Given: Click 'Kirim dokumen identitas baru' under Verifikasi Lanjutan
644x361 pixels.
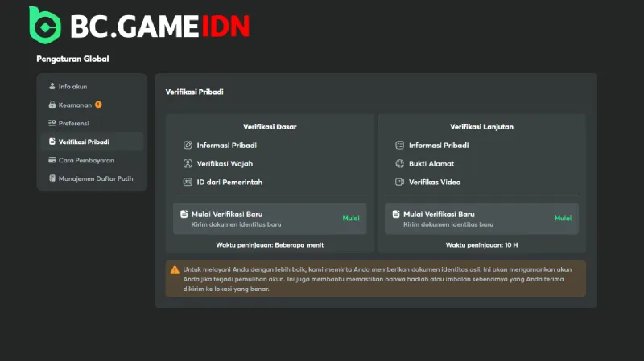Looking at the screenshot, I should click(448, 224).
